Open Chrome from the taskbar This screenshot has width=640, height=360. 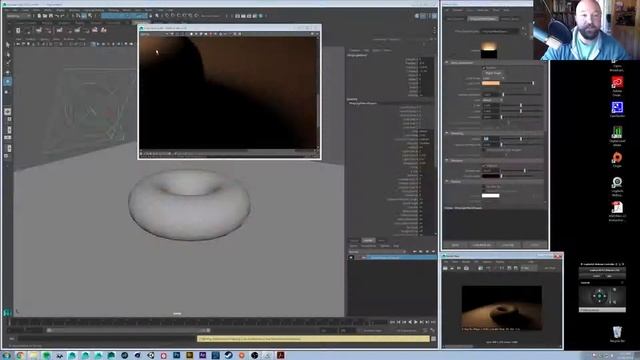pos(20,356)
